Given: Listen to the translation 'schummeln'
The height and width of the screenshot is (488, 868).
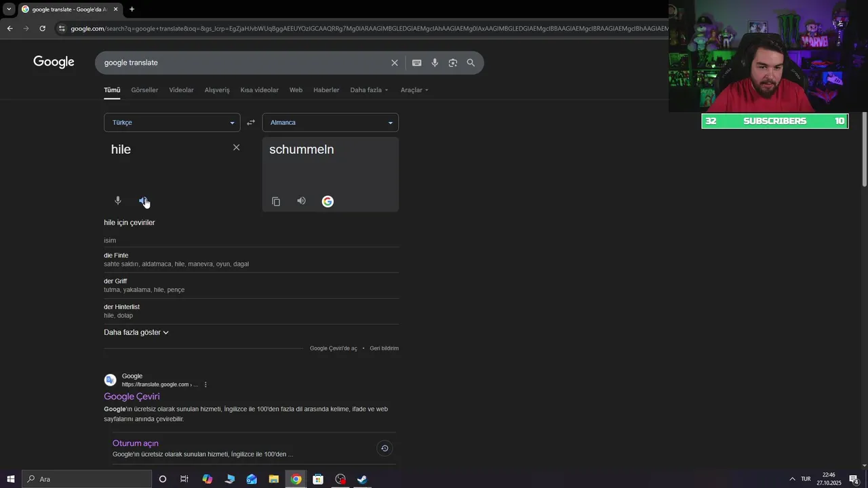Looking at the screenshot, I should 301,201.
